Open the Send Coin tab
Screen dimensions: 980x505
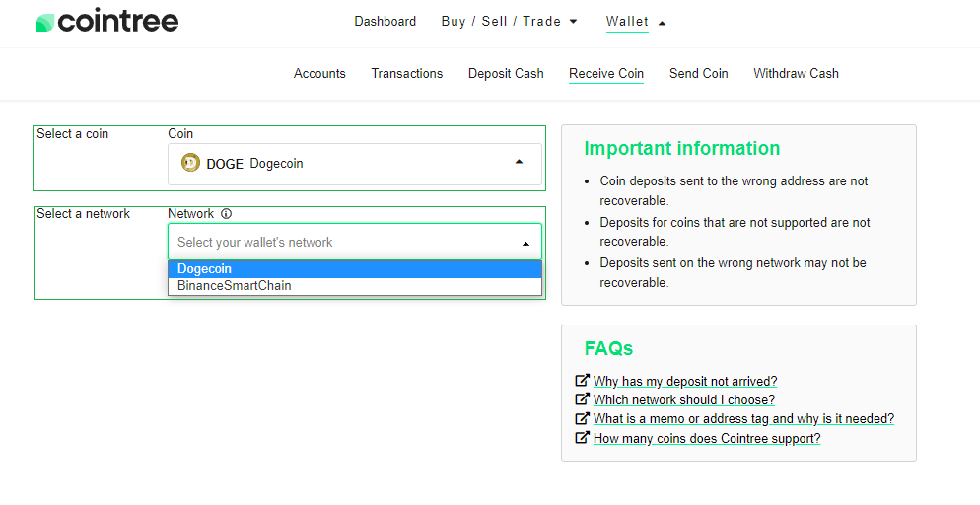point(699,74)
